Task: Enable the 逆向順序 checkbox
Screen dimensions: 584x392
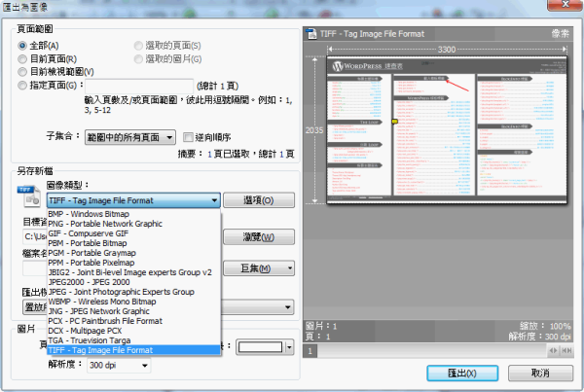Action: click(188, 137)
